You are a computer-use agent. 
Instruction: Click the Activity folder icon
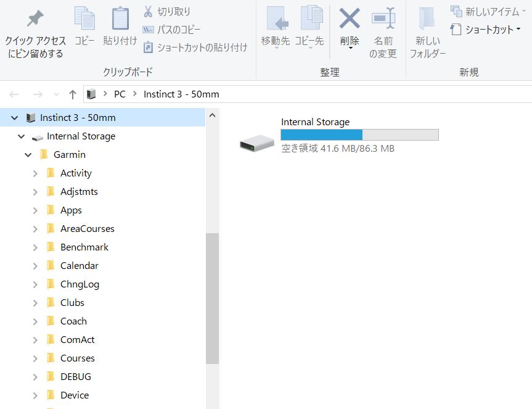click(x=51, y=173)
